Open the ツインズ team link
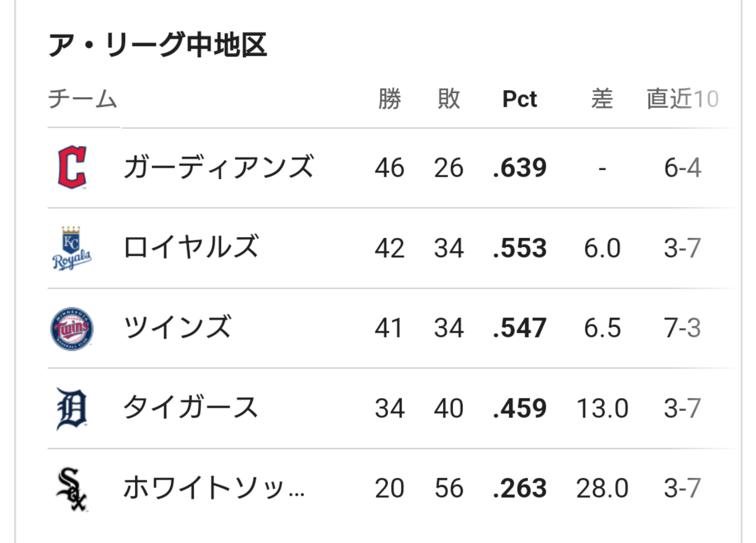This screenshot has height=543, width=756. tap(177, 328)
